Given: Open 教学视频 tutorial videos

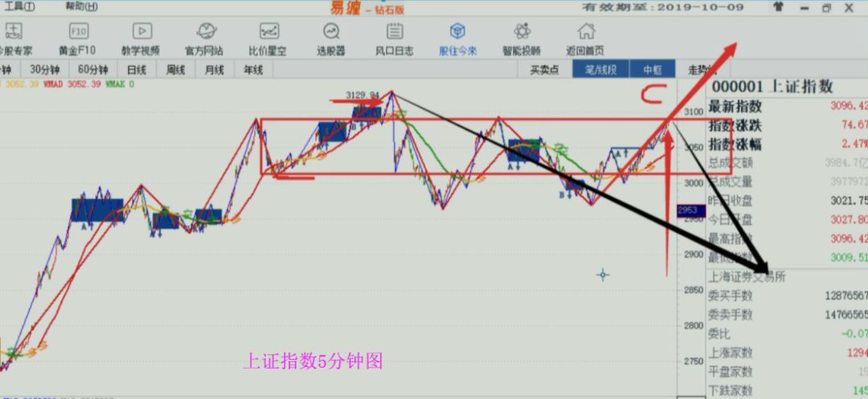Looking at the screenshot, I should point(141,38).
